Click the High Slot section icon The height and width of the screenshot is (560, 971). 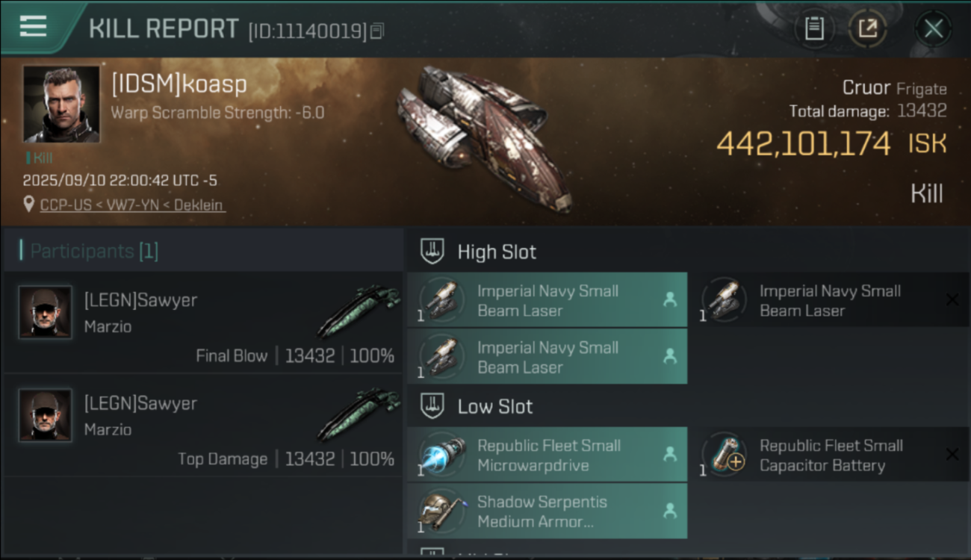(x=432, y=252)
